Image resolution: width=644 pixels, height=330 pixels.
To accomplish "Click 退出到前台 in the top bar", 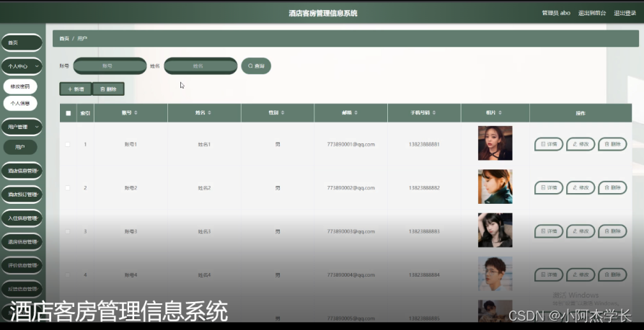I will tap(592, 13).
